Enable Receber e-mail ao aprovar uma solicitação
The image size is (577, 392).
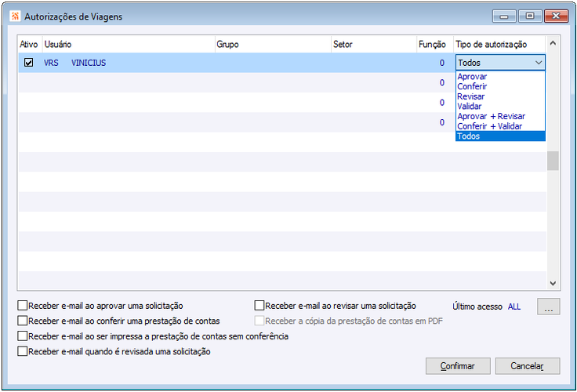[23, 306]
